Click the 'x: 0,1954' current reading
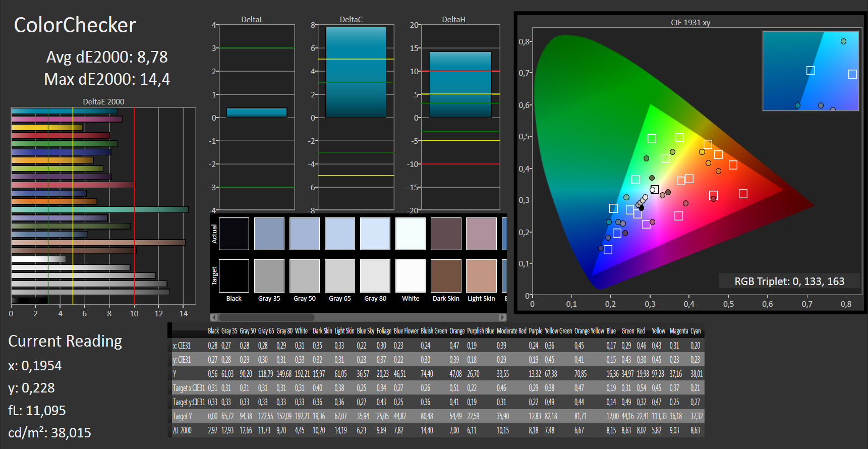 [35, 366]
